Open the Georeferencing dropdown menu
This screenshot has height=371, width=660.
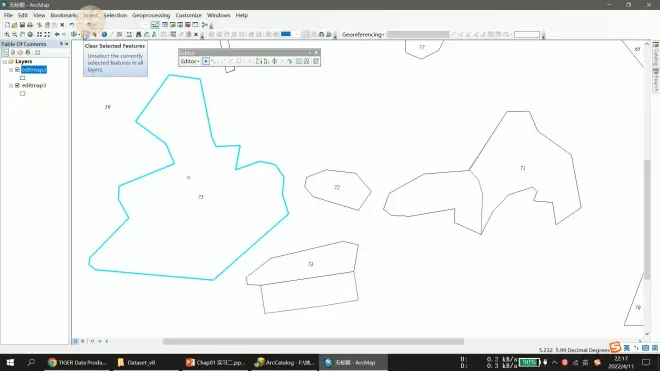(363, 35)
